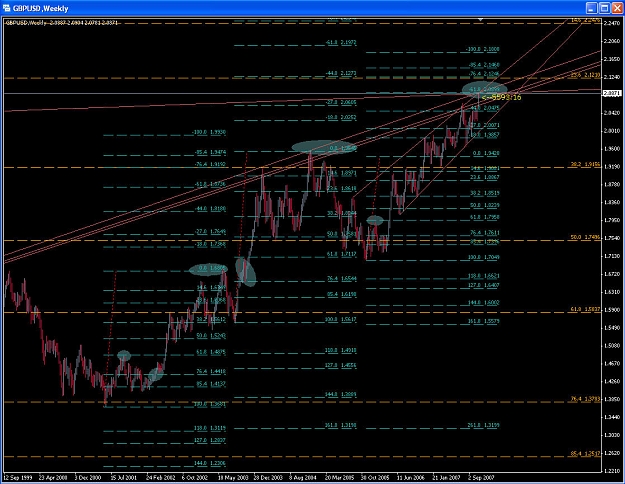Select the '0.0 1.9428' Fibonacci level label

point(486,153)
